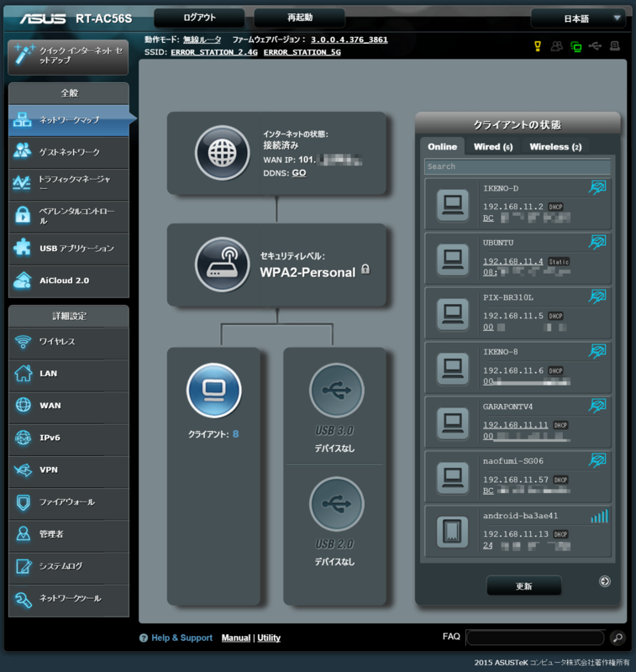Click the naofumi-SG06 device icon

point(453,477)
